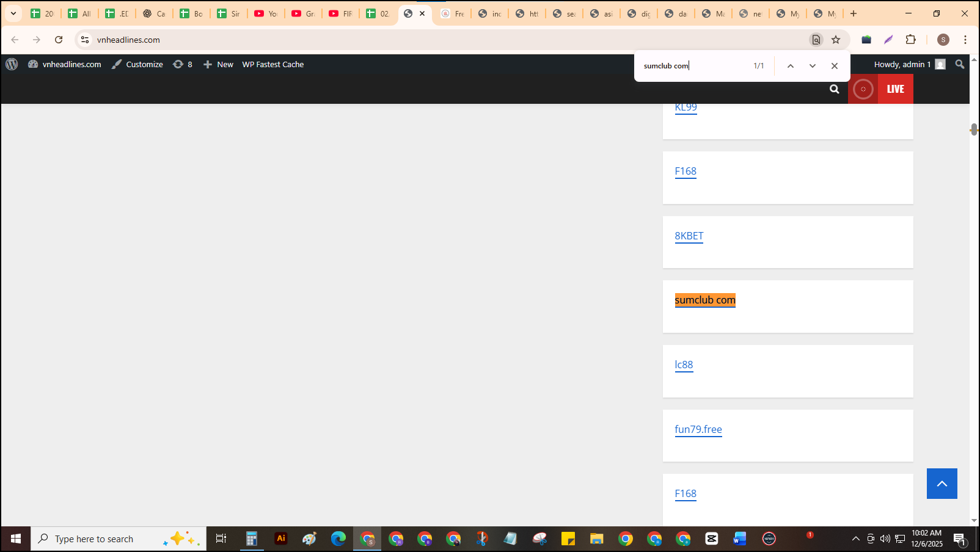
Task: Open the F168 link below fun79.free
Action: pyautogui.click(x=686, y=493)
